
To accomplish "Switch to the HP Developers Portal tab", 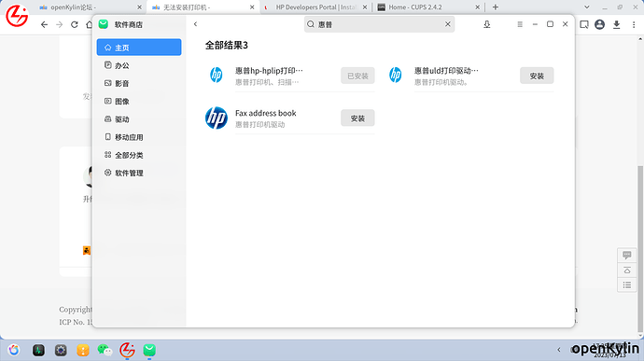I will pos(315,7).
